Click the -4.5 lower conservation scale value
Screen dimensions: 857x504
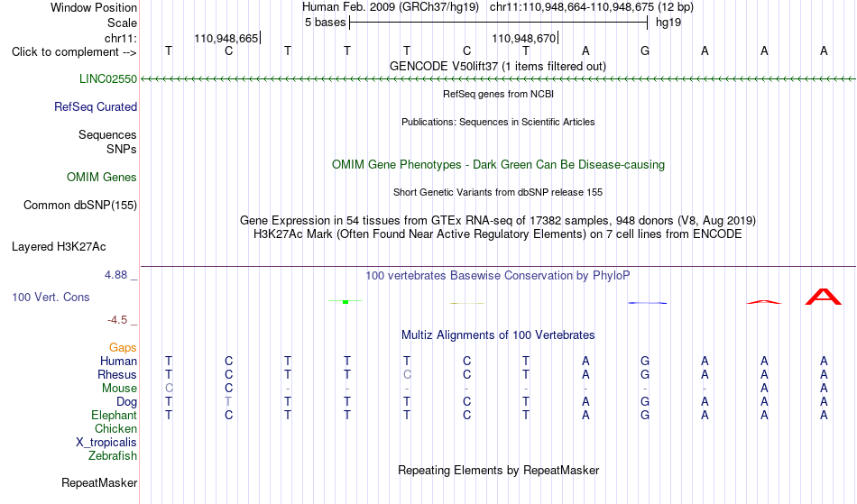click(117, 319)
